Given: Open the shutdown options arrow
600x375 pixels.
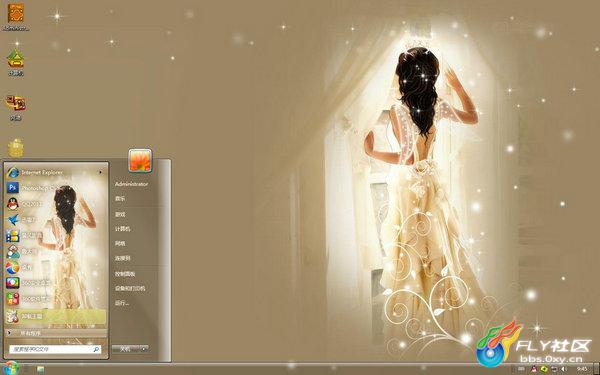Looking at the screenshot, I should click(144, 349).
